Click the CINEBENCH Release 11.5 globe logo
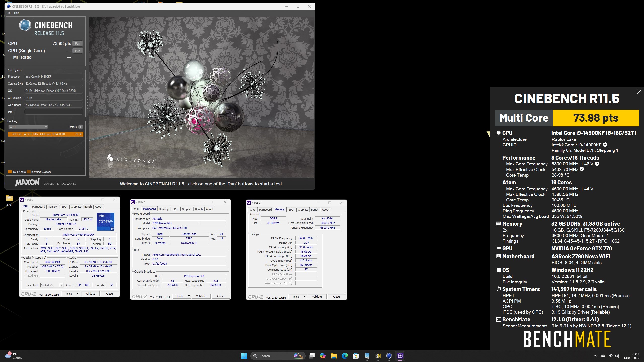 coord(25,25)
